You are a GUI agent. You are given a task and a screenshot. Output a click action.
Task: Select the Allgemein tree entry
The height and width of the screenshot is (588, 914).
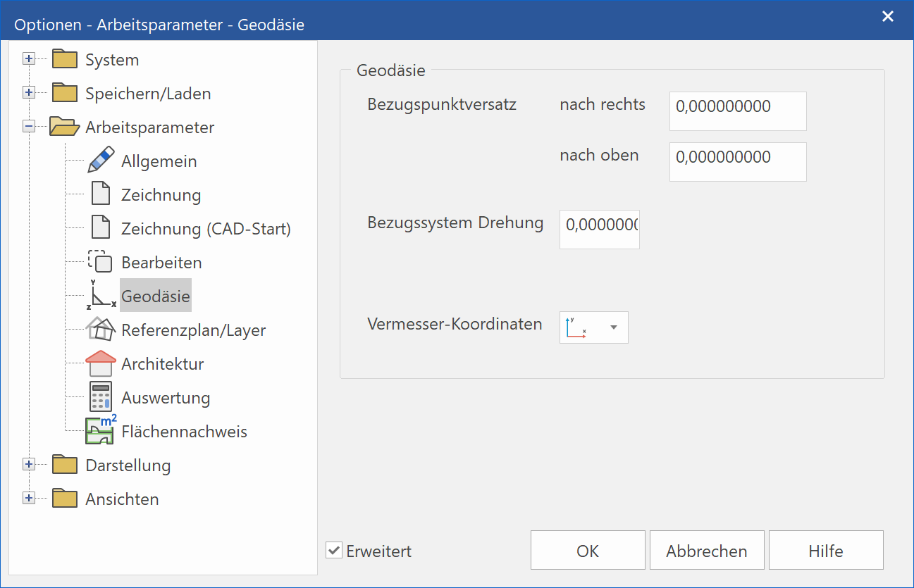click(159, 161)
